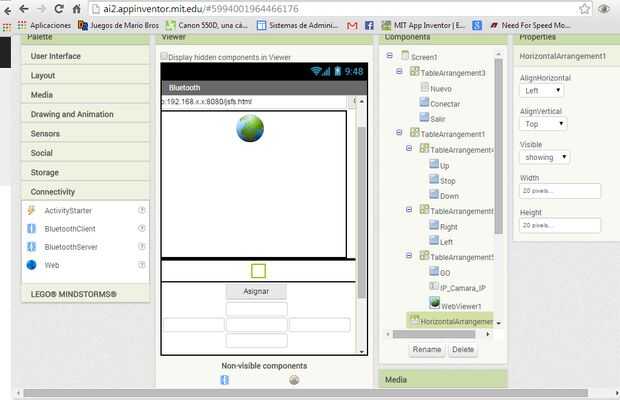This screenshot has height=400, width=620.
Task: Select BluetoothServer component icon
Action: point(31,247)
